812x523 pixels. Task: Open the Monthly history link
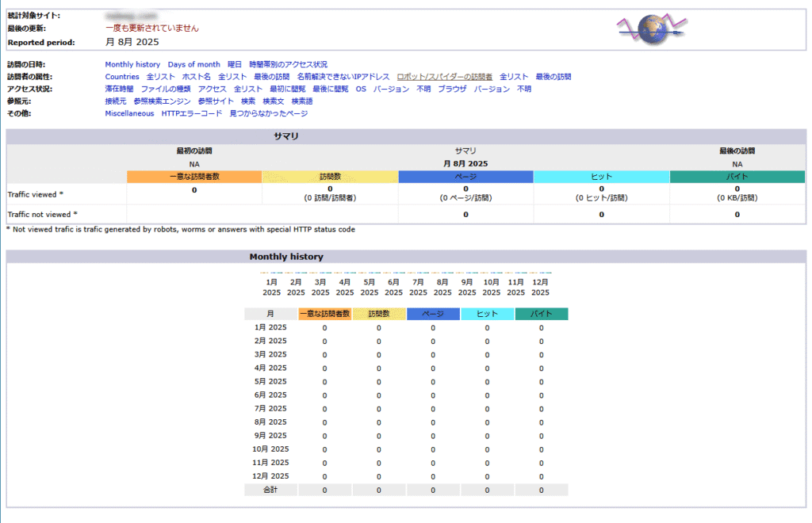(132, 65)
